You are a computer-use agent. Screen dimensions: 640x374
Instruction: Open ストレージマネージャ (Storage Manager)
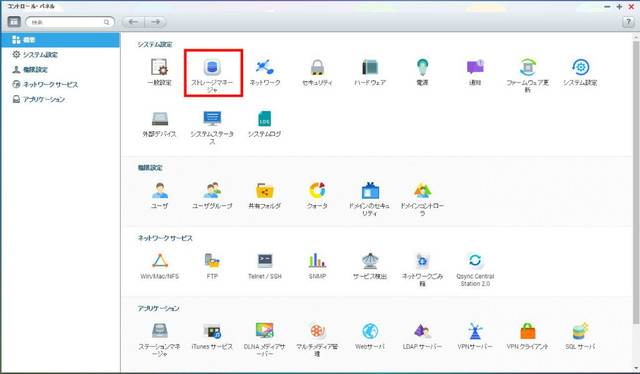click(212, 67)
